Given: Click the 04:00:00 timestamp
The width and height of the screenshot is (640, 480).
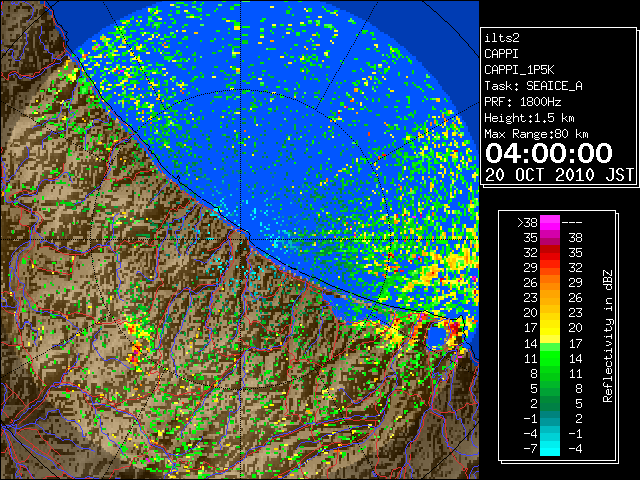Looking at the screenshot, I should (x=549, y=153).
